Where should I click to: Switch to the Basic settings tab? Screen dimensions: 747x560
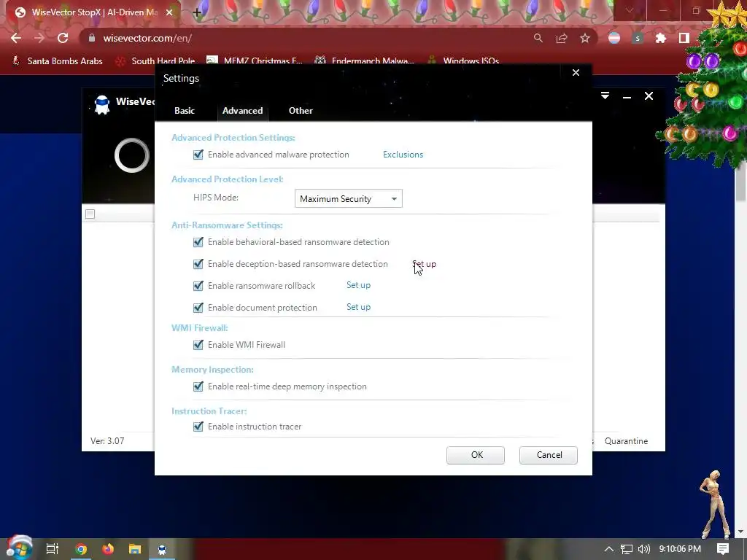(x=185, y=111)
